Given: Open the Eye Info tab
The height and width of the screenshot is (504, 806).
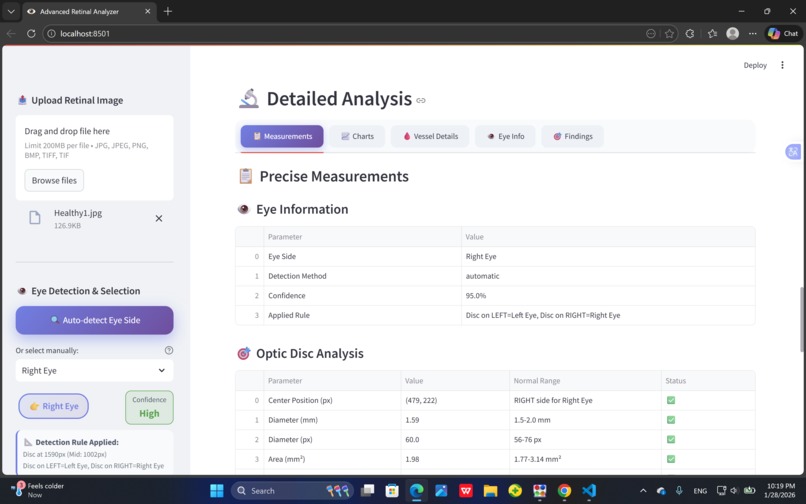Looking at the screenshot, I should coord(505,136).
